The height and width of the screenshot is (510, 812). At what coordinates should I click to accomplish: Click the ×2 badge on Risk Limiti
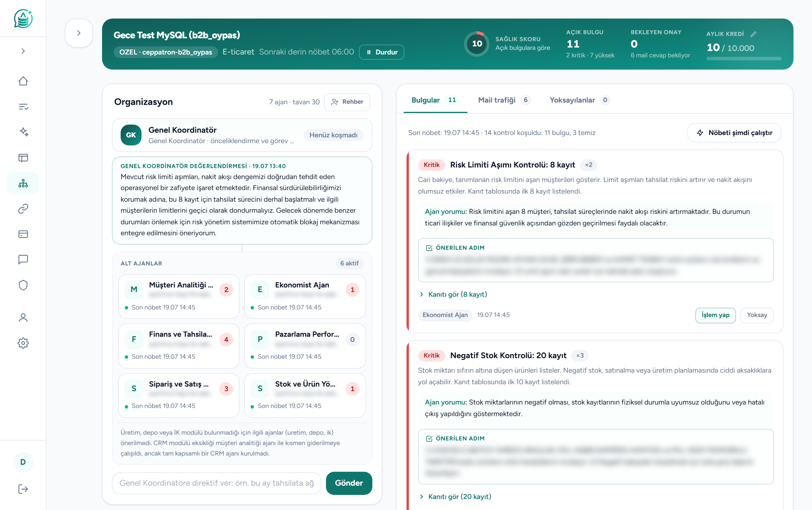589,165
